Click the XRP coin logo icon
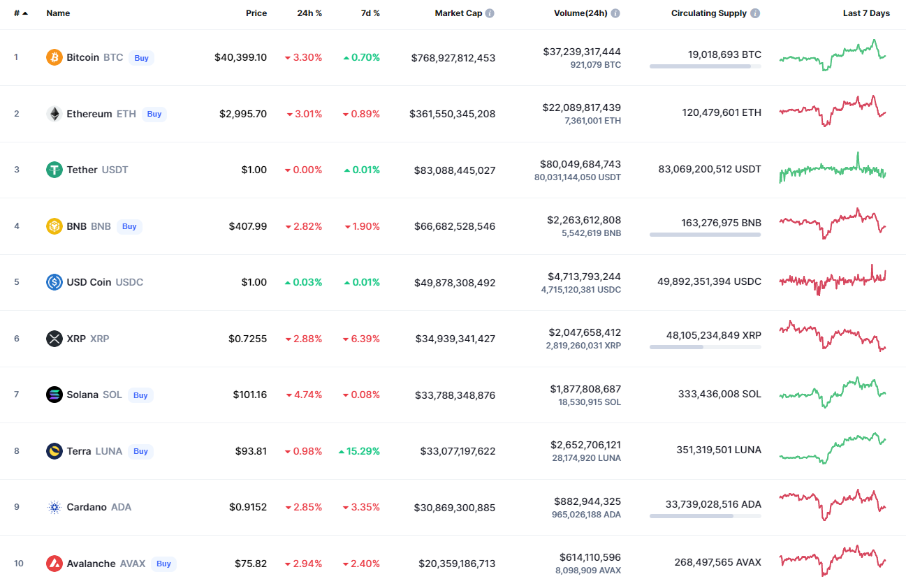The image size is (906, 588). (54, 339)
